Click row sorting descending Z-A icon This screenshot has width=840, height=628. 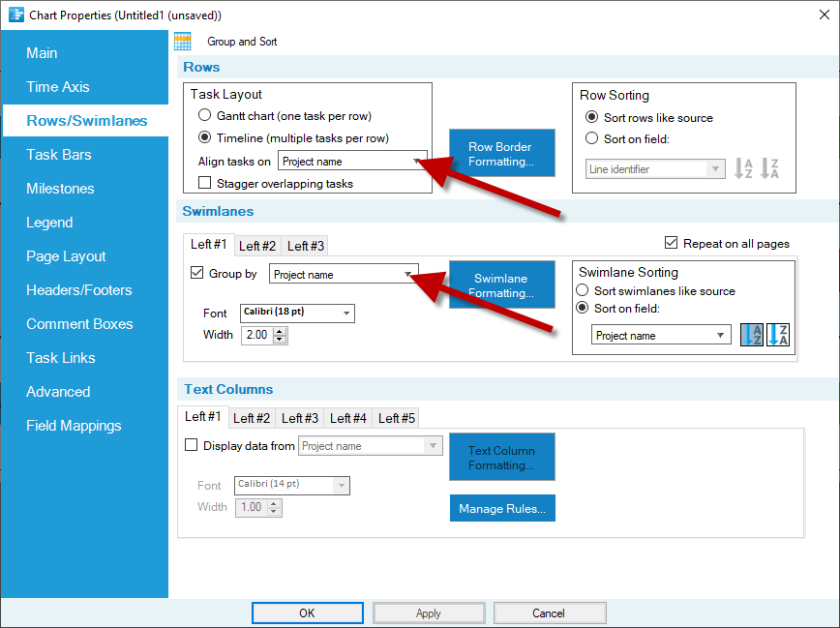pos(769,168)
